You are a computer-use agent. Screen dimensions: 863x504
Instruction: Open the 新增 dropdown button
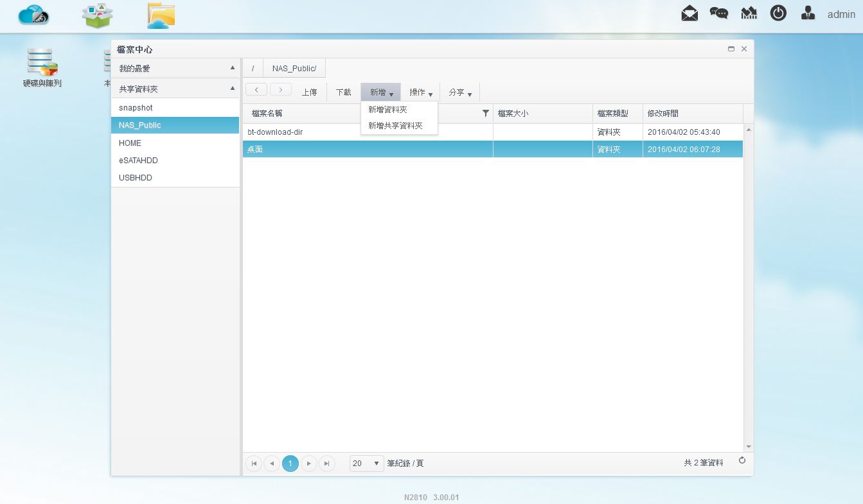coord(381,92)
